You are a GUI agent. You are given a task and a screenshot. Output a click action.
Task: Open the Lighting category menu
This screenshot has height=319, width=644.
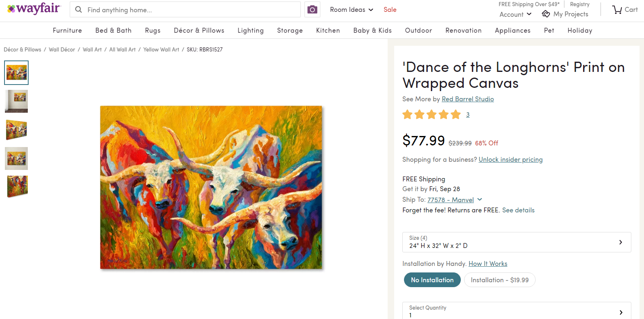(251, 30)
